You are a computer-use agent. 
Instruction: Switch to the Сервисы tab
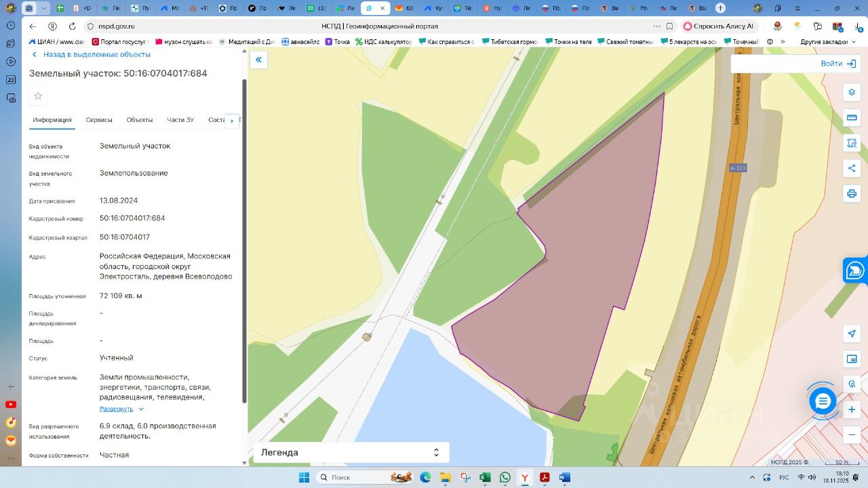coord(99,120)
